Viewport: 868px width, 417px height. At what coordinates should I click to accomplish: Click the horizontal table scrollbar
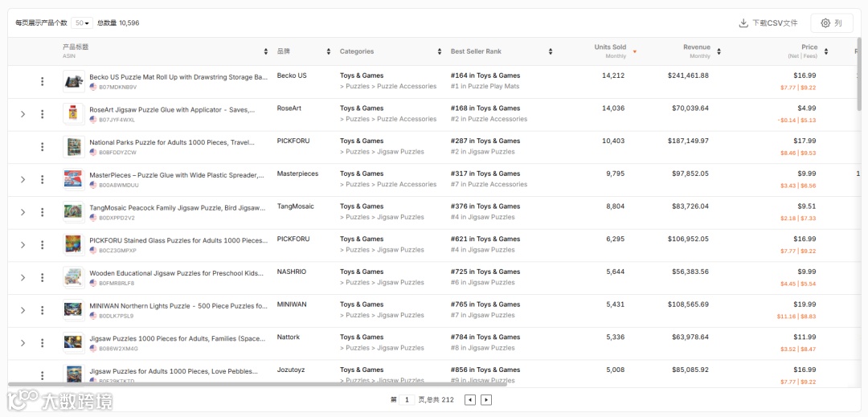(x=257, y=384)
